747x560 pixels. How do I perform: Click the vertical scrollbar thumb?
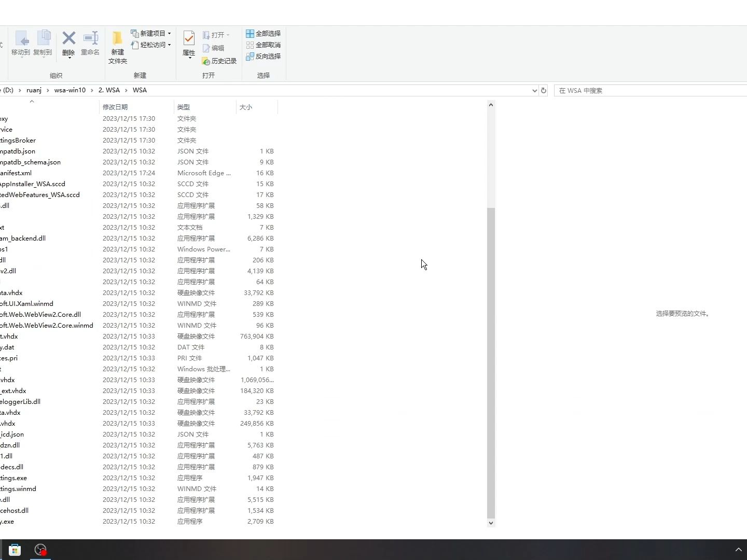coord(491,363)
